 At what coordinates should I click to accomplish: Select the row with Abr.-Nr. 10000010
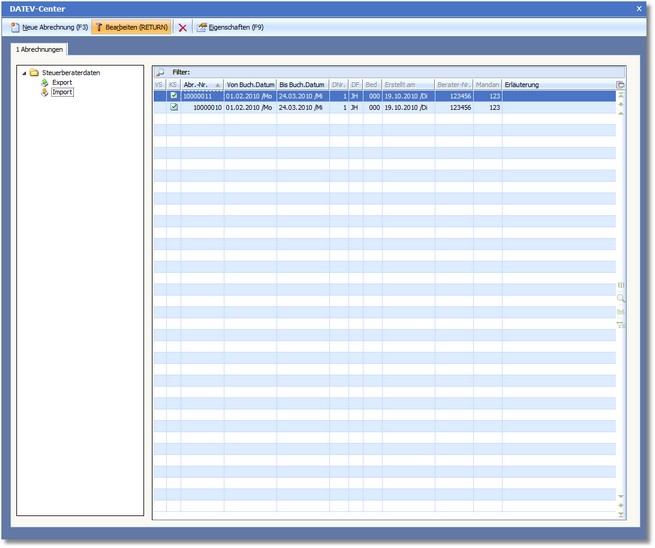(x=300, y=107)
